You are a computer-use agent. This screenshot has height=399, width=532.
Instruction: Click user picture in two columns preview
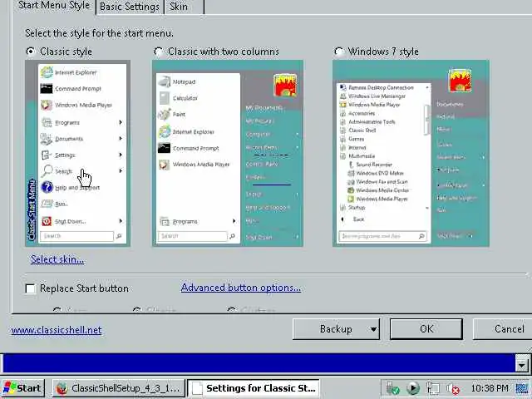point(285,86)
